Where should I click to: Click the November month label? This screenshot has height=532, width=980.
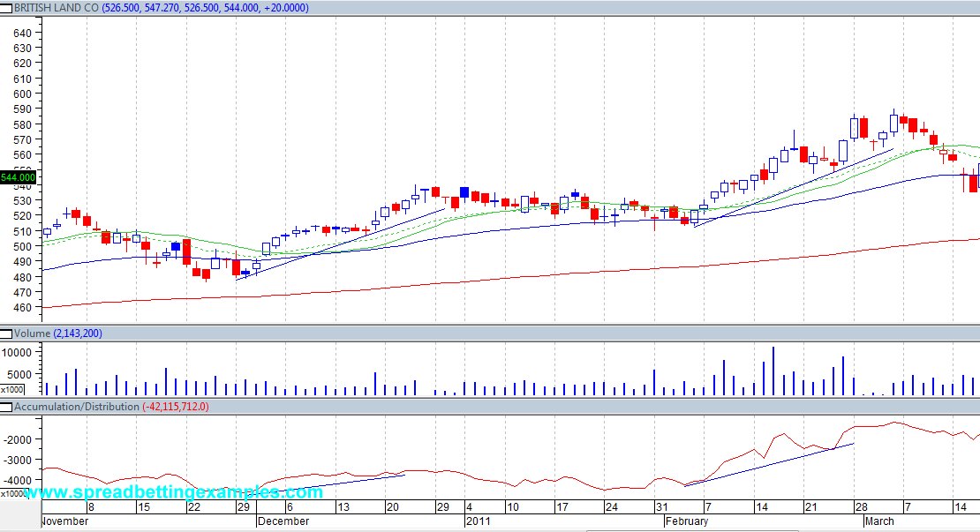tap(66, 521)
